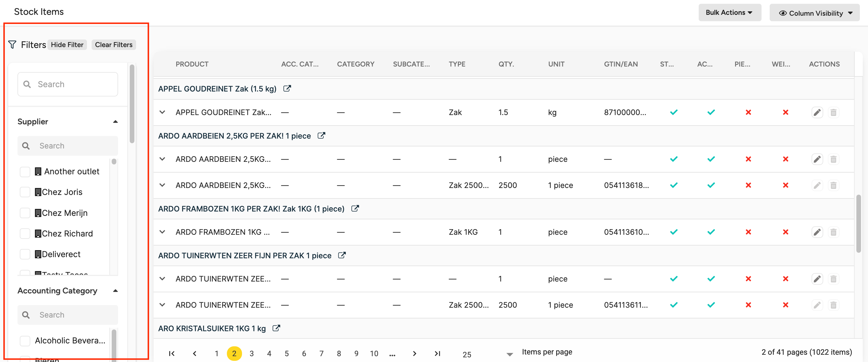868x362 pixels.
Task: Click the Filters funnel icon
Action: point(12,45)
